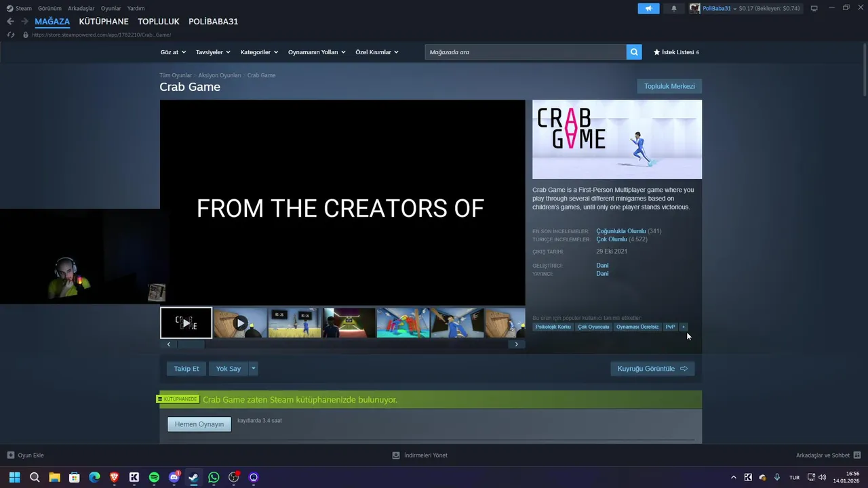Click the Mağazada ara search field

(x=526, y=52)
